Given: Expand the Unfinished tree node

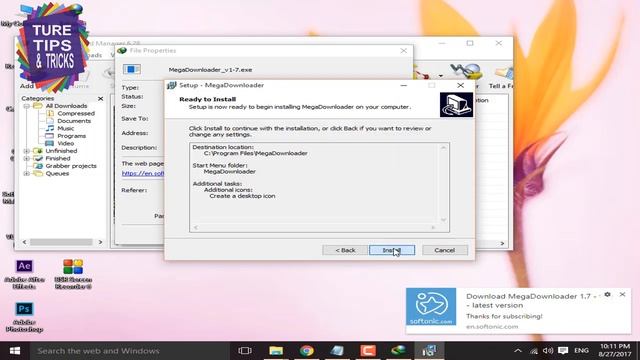Looking at the screenshot, I should click(x=27, y=151).
